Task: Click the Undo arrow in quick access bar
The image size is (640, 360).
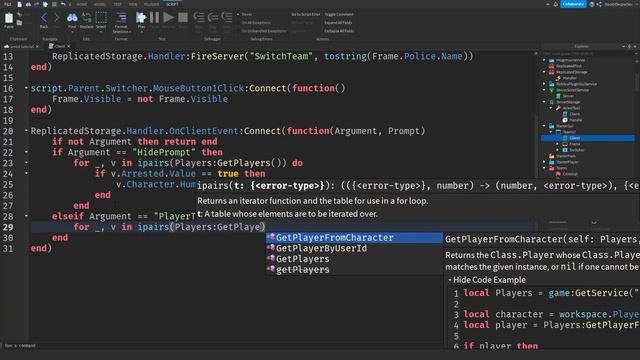Action: 62,4
